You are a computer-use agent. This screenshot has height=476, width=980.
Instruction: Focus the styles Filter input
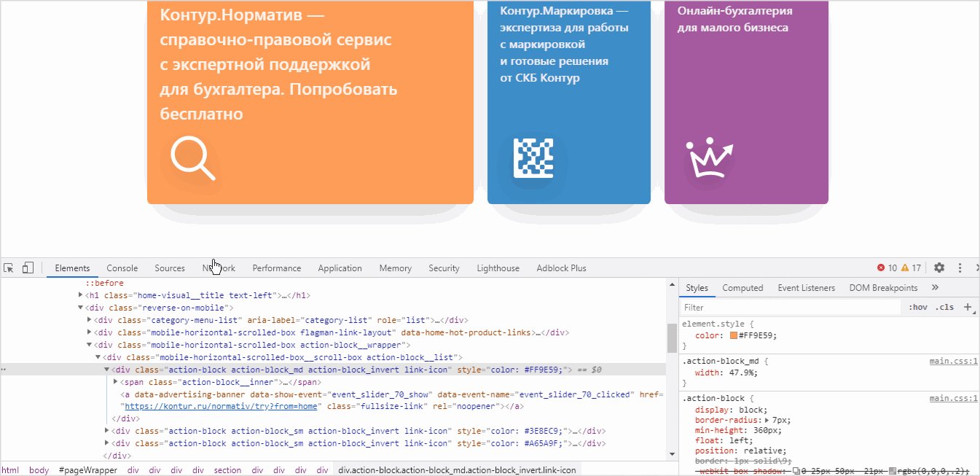(791, 308)
